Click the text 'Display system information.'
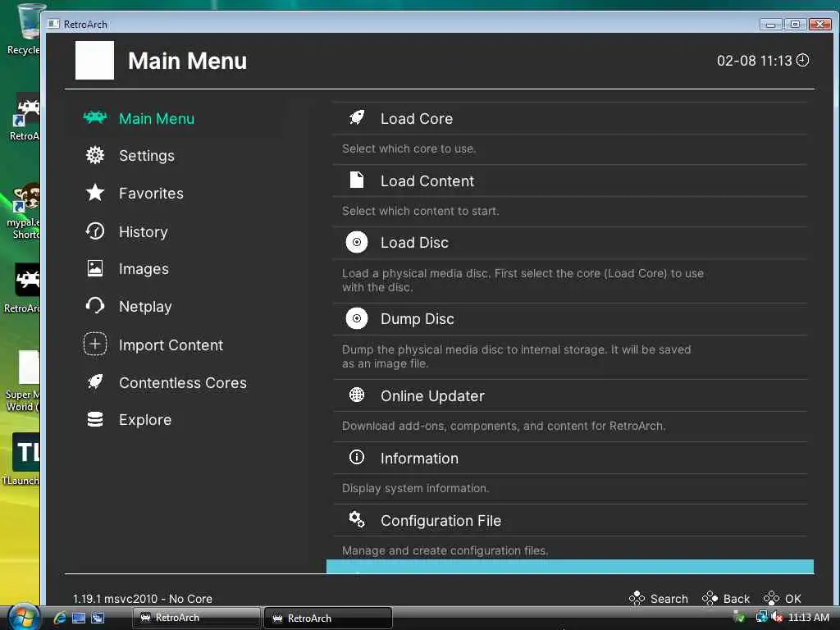Viewport: 840px width, 630px height. pyautogui.click(x=415, y=488)
